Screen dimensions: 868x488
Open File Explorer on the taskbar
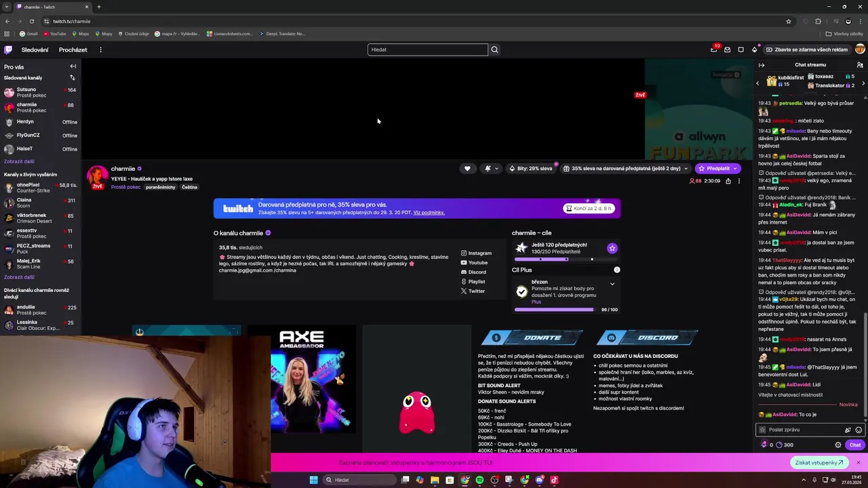click(x=435, y=480)
